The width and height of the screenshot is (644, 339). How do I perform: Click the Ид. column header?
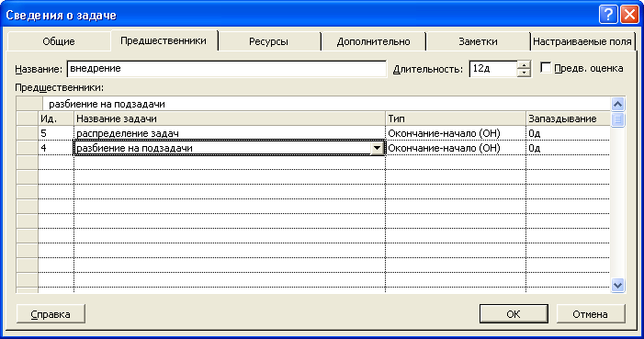[x=56, y=119]
